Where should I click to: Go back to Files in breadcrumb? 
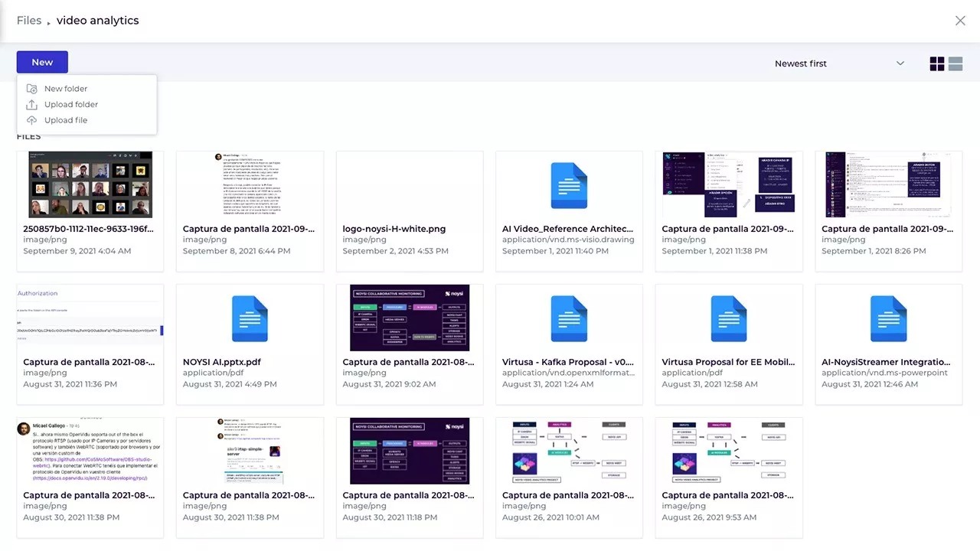click(x=29, y=21)
